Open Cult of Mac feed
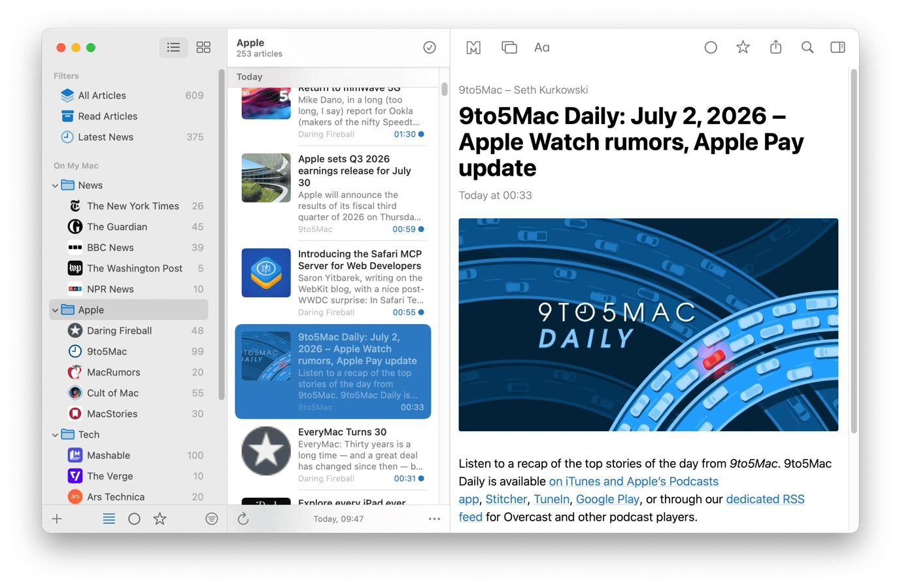This screenshot has height=588, width=901. (129, 393)
